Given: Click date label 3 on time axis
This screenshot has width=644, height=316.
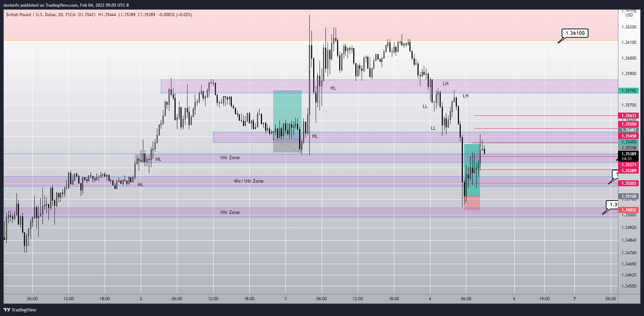Looking at the screenshot, I should [285, 299].
